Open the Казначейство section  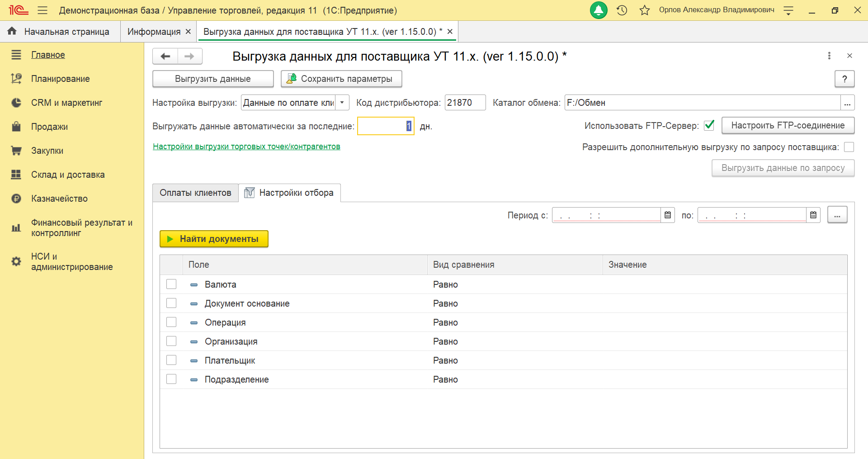pyautogui.click(x=59, y=199)
